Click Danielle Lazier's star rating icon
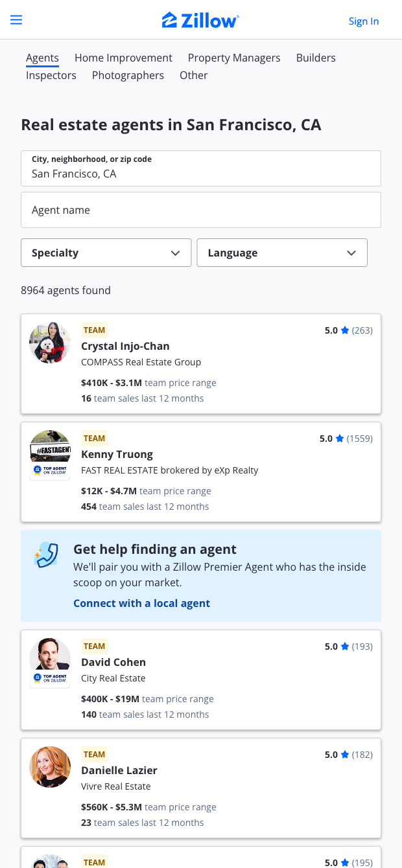Image resolution: width=402 pixels, height=868 pixels. 345,755
